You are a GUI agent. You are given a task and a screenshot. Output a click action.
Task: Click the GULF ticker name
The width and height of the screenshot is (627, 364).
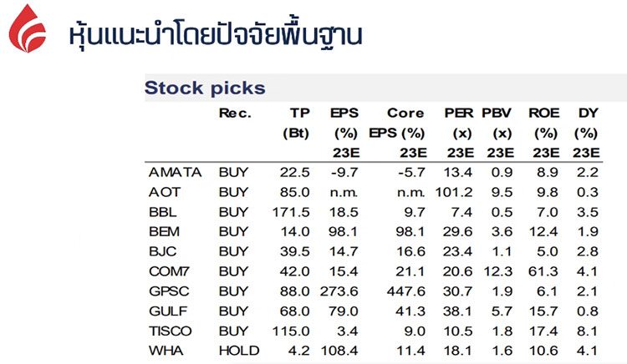click(166, 311)
